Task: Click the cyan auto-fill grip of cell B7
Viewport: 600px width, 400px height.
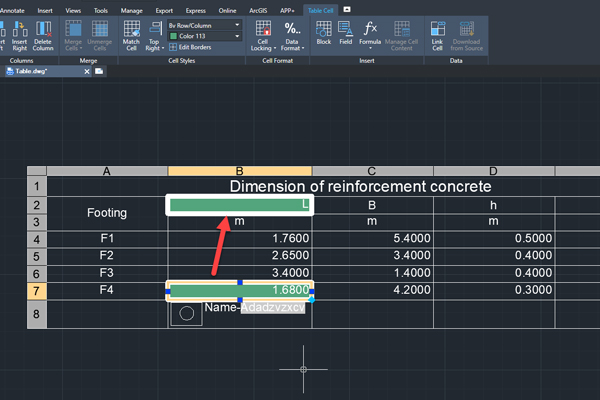Action: [312, 300]
